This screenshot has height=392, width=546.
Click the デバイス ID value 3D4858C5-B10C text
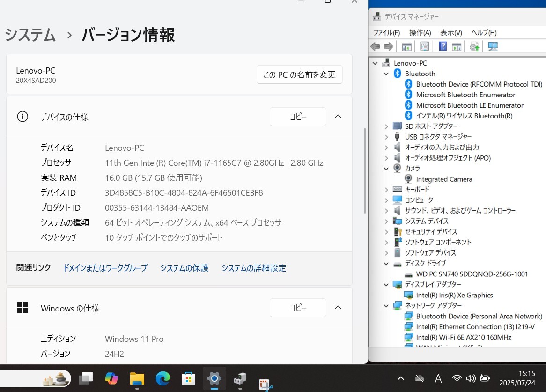(184, 193)
